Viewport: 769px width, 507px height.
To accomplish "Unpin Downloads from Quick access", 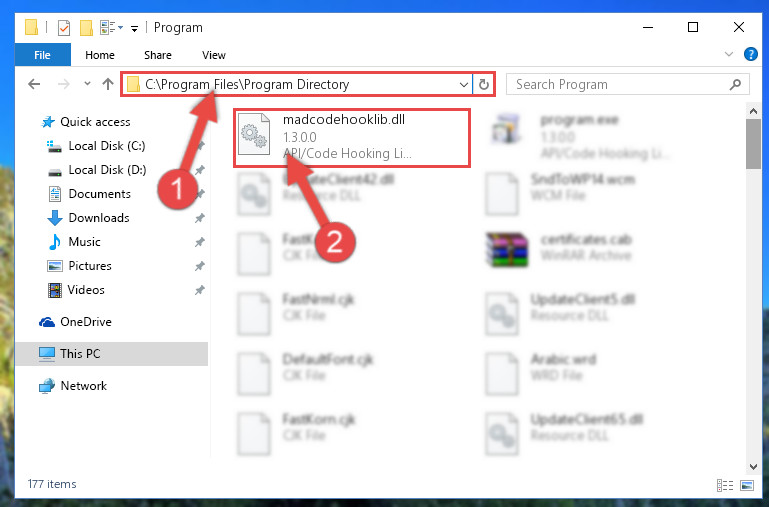I will [200, 218].
